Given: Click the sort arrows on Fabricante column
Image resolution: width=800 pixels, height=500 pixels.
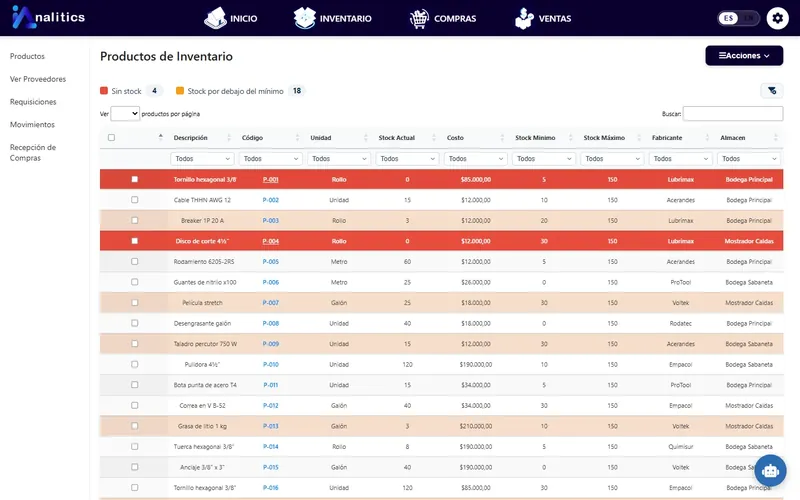Looking at the screenshot, I should [x=707, y=137].
